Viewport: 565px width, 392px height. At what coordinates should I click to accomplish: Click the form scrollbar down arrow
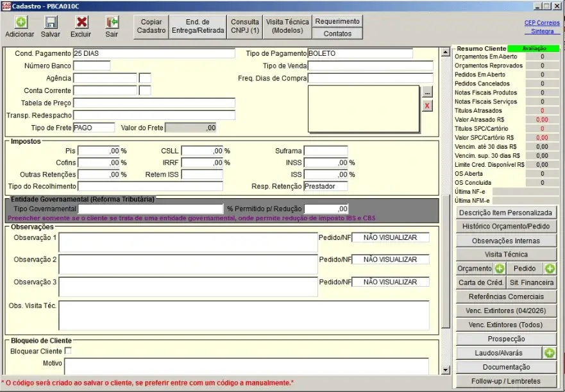pyautogui.click(x=446, y=370)
